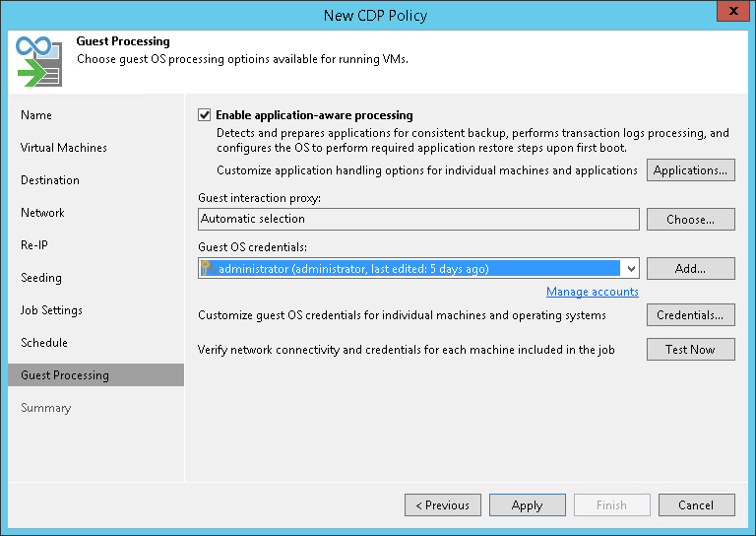Switch to the Destination step

50,180
